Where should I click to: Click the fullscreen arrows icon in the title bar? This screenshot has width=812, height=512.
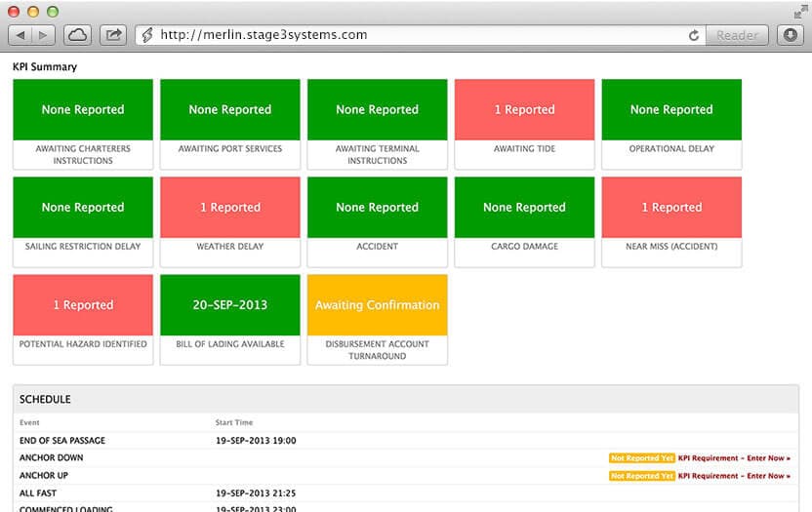[800, 12]
